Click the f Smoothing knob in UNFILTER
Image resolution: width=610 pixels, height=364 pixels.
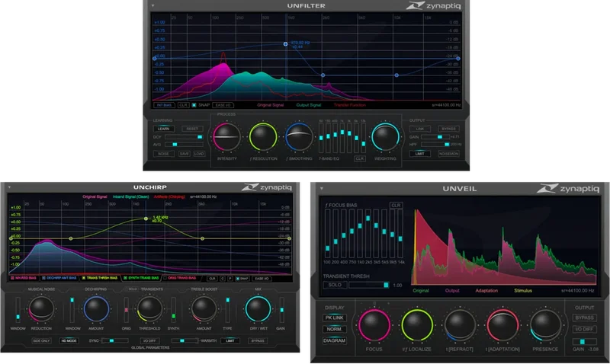click(299, 137)
